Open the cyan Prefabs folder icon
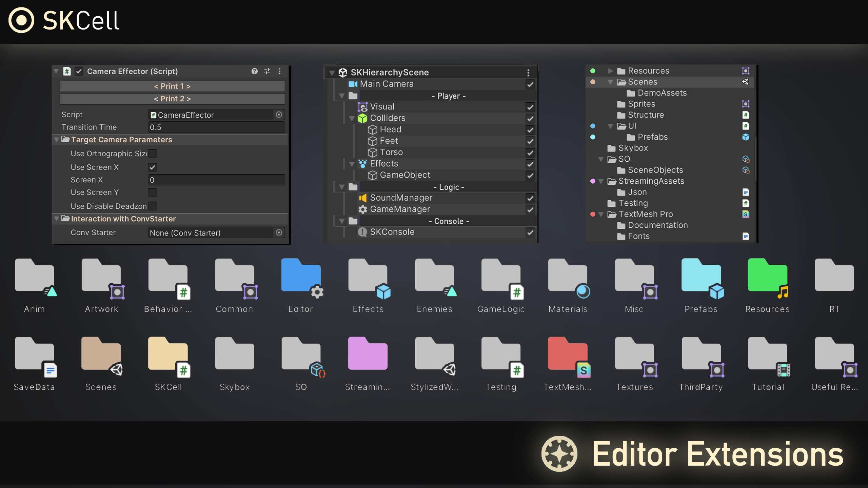The image size is (868, 488). [x=702, y=278]
